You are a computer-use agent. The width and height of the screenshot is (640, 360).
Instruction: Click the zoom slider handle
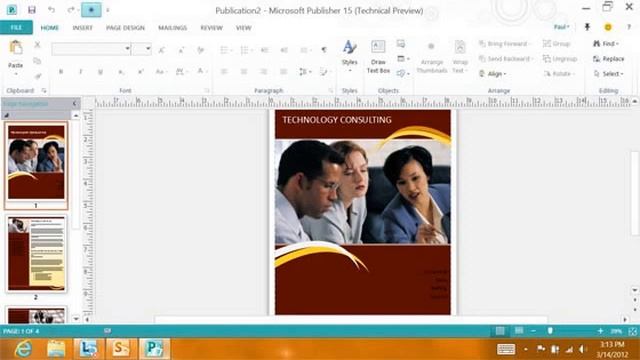click(550, 331)
